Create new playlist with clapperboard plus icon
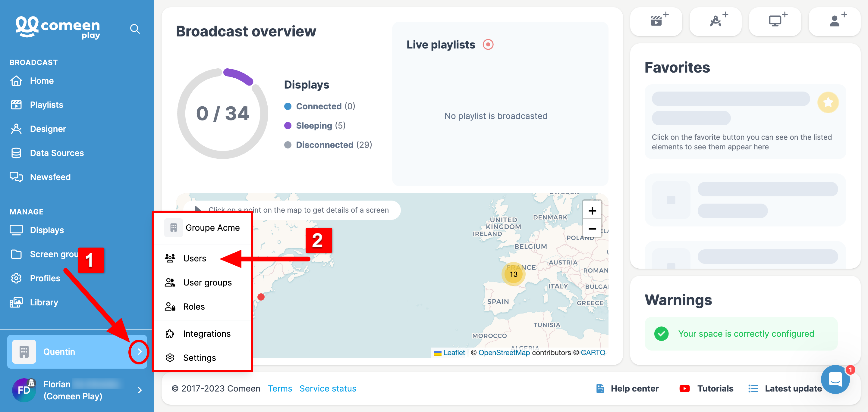The height and width of the screenshot is (412, 868). click(656, 22)
